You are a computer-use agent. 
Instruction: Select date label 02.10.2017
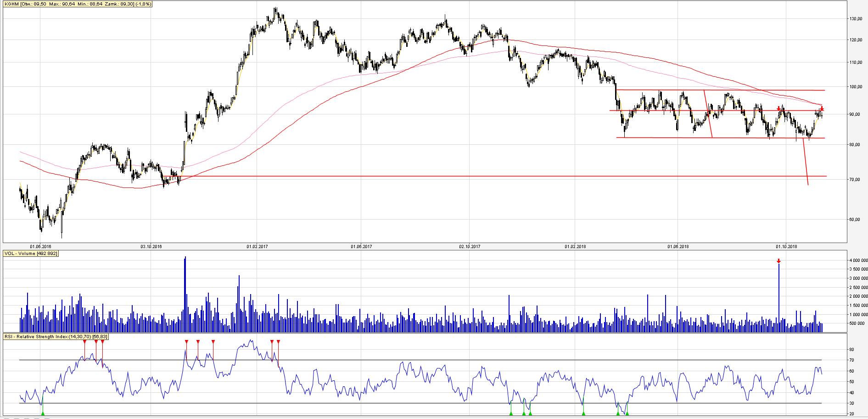tap(470, 247)
